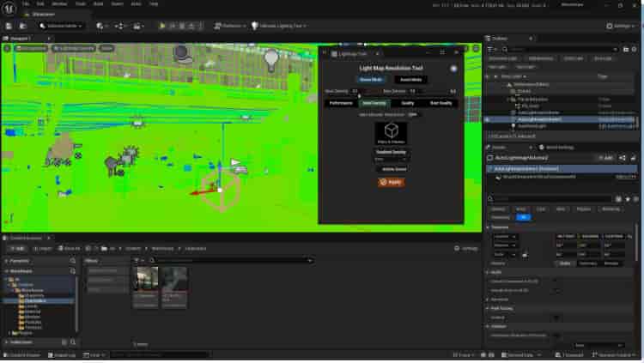Click the Outliner settings gear icon
This screenshot has width=644, height=363.
[x=635, y=49]
